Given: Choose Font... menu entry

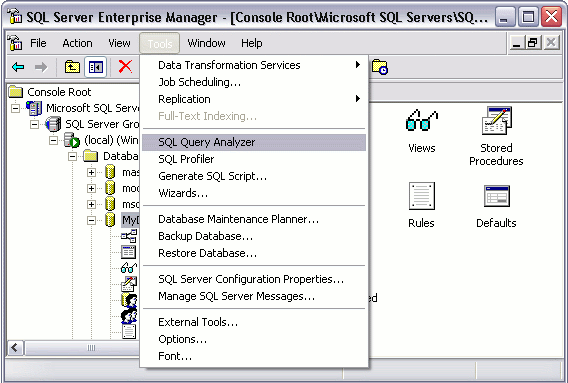Looking at the screenshot, I should tap(254, 356).
